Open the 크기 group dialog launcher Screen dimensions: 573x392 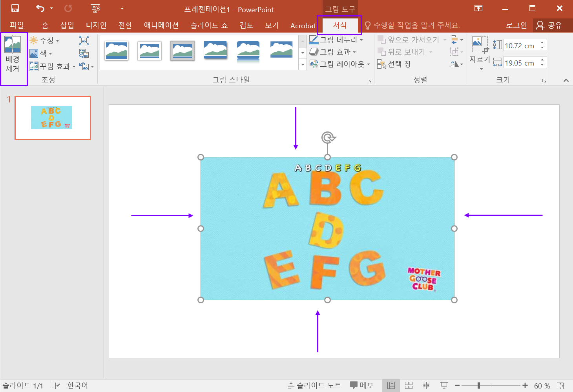[x=544, y=80]
